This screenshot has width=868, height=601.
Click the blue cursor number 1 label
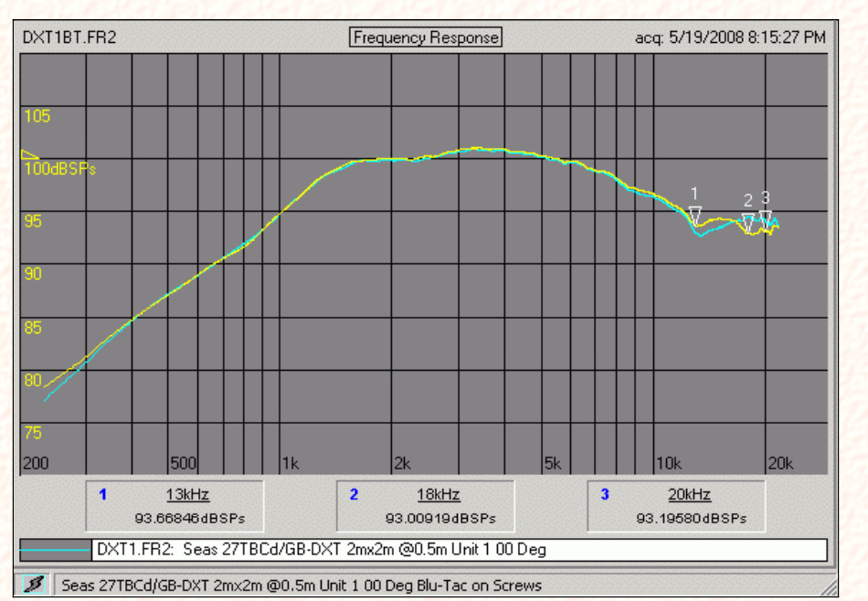(x=103, y=494)
